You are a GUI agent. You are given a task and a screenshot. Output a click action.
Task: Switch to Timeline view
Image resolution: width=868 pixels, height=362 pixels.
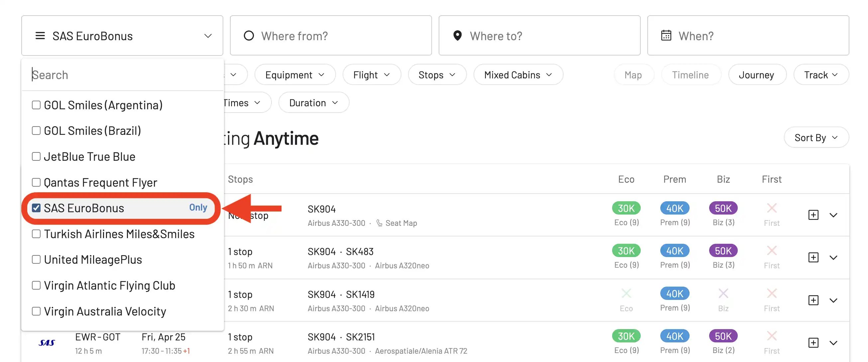(x=691, y=75)
